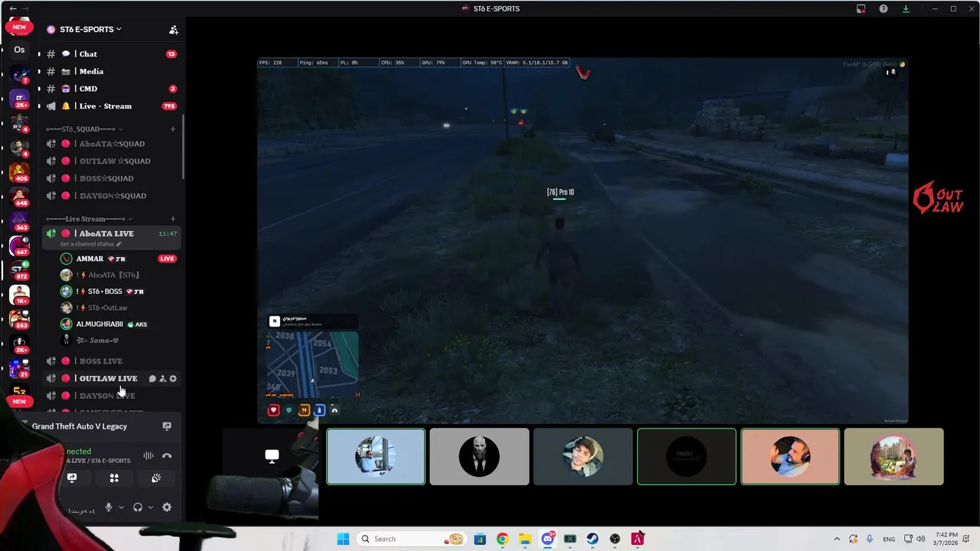Open the Chat text channel
The image size is (980, 551).
pos(110,54)
